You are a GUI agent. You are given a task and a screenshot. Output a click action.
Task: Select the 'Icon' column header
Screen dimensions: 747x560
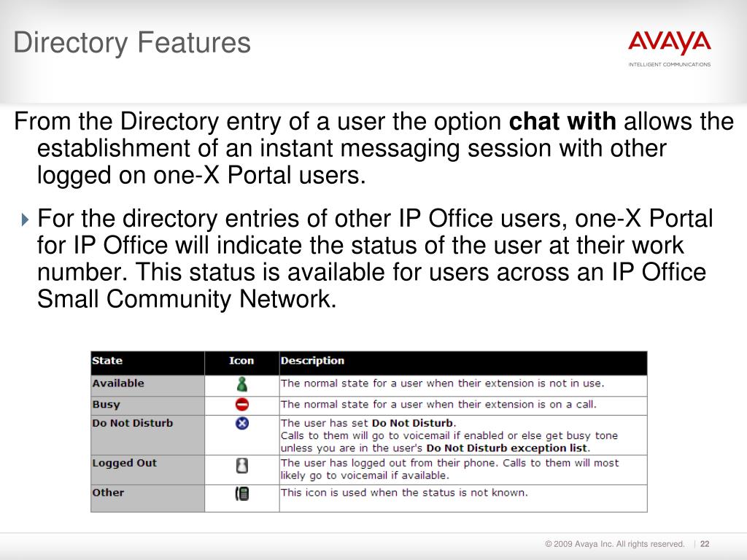(242, 363)
